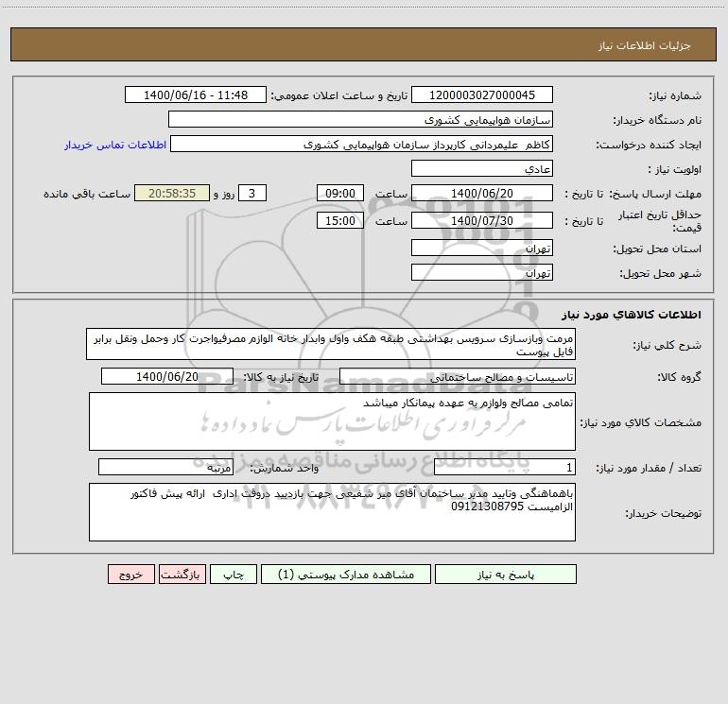This screenshot has width=728, height=704.
Task: Click the 'اطلاعات کالاهای مورد نیاز' section heading
Action: pyautogui.click(x=631, y=315)
